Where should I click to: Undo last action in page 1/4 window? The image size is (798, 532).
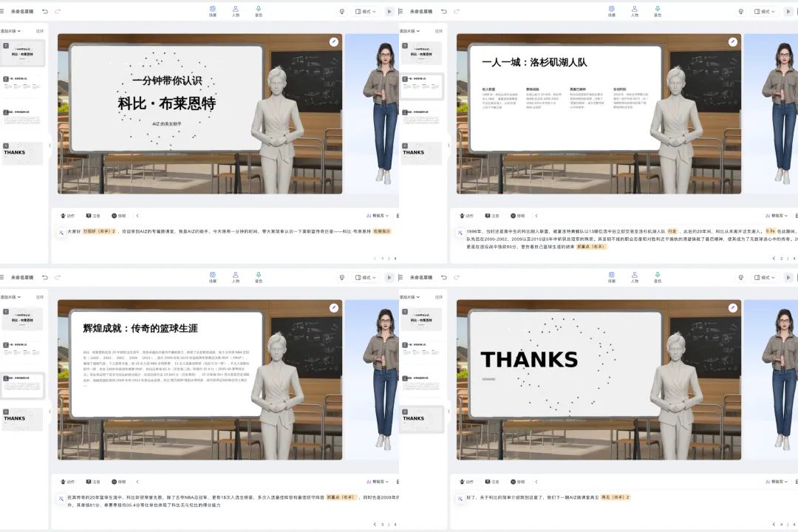[x=45, y=11]
